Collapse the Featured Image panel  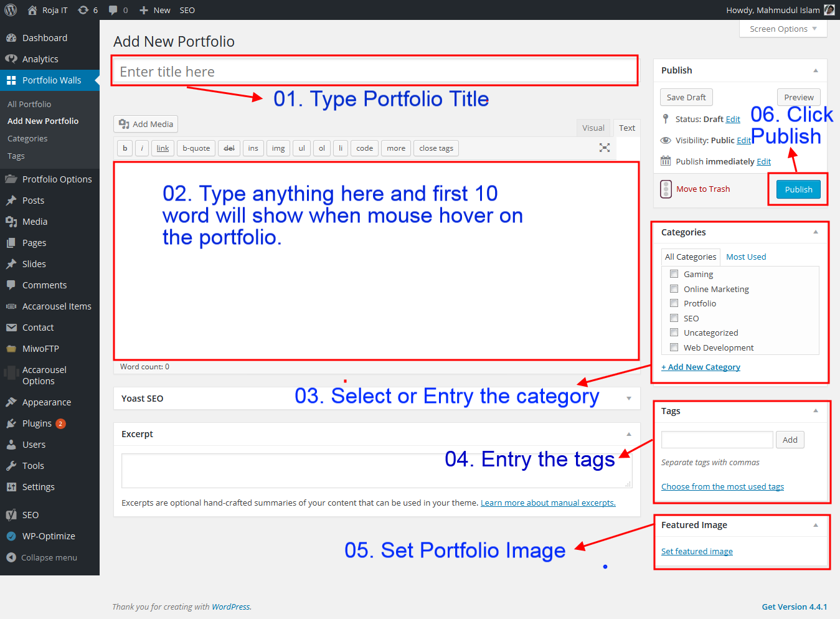coord(816,525)
